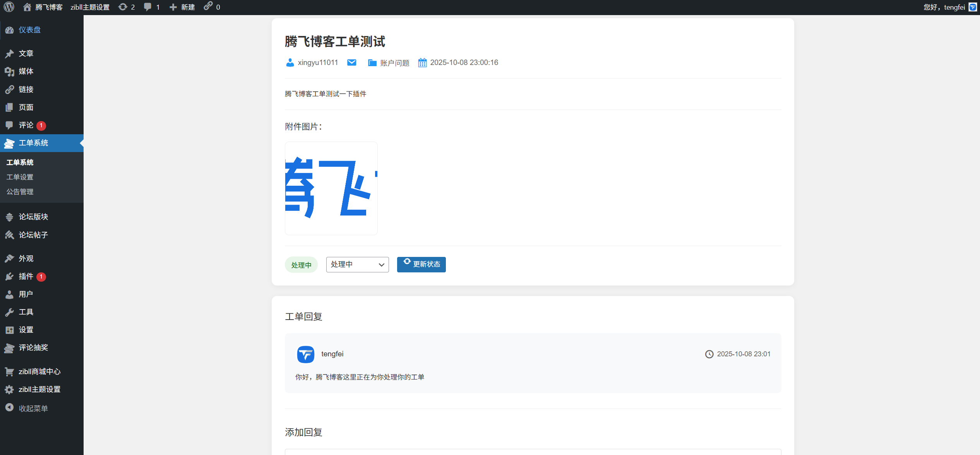This screenshot has height=455, width=980.
Task: Open pending comments via the speech bubble icon
Action: click(x=148, y=7)
